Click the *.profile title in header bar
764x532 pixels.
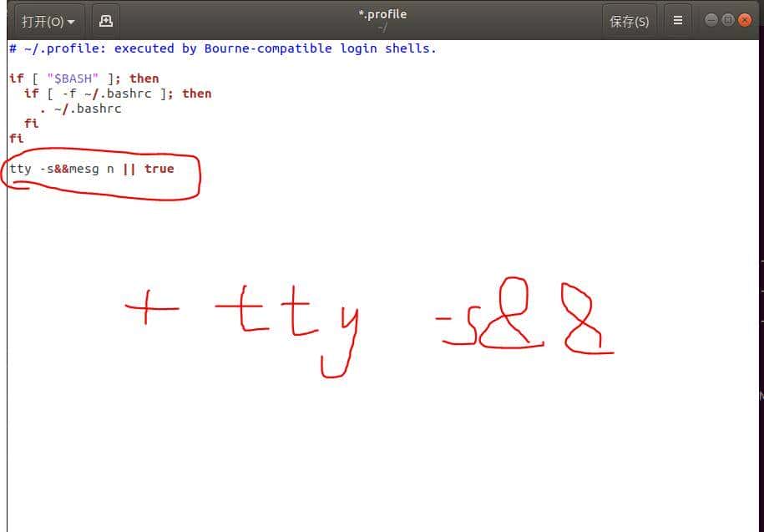(382, 14)
